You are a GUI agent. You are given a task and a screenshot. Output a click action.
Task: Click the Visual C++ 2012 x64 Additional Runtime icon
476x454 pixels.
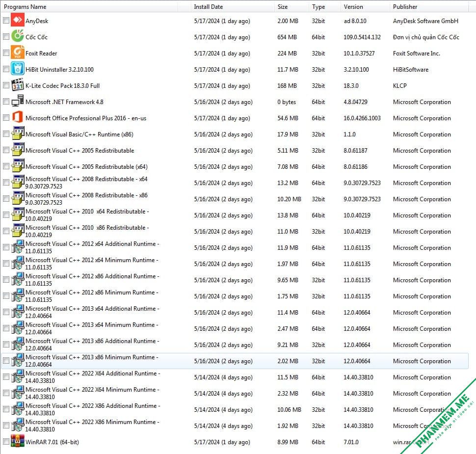click(x=18, y=246)
